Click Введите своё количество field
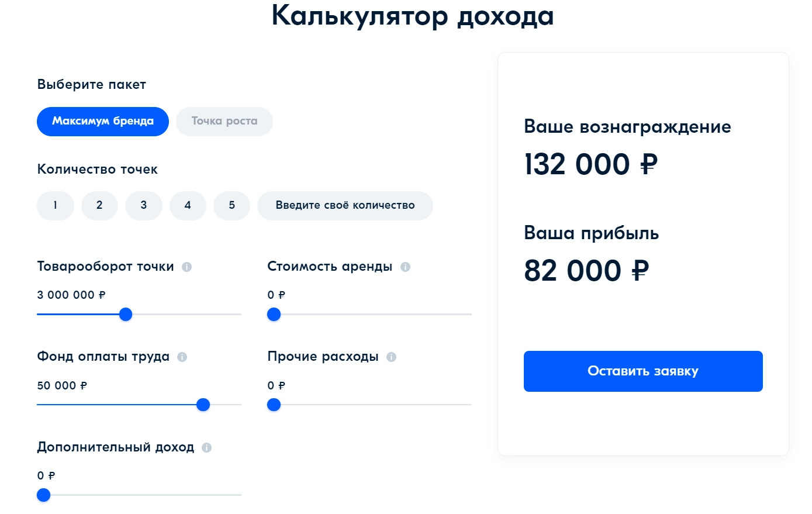Image resolution: width=812 pixels, height=514 pixels. click(345, 205)
